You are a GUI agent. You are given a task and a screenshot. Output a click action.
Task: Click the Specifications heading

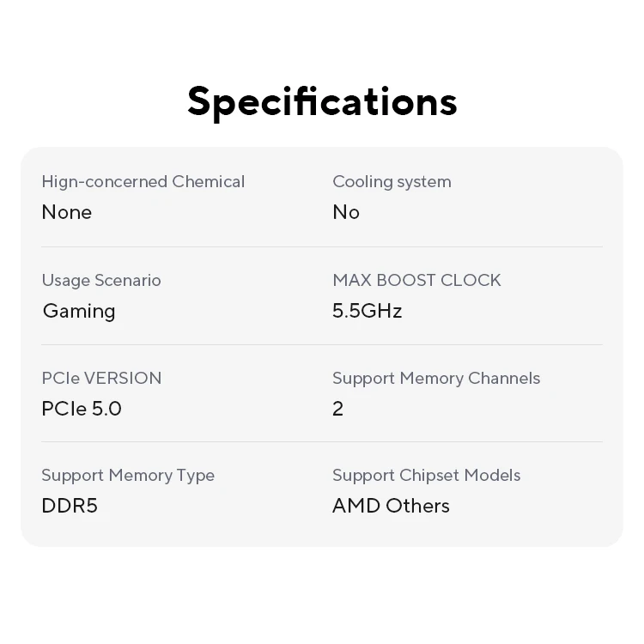point(322,101)
